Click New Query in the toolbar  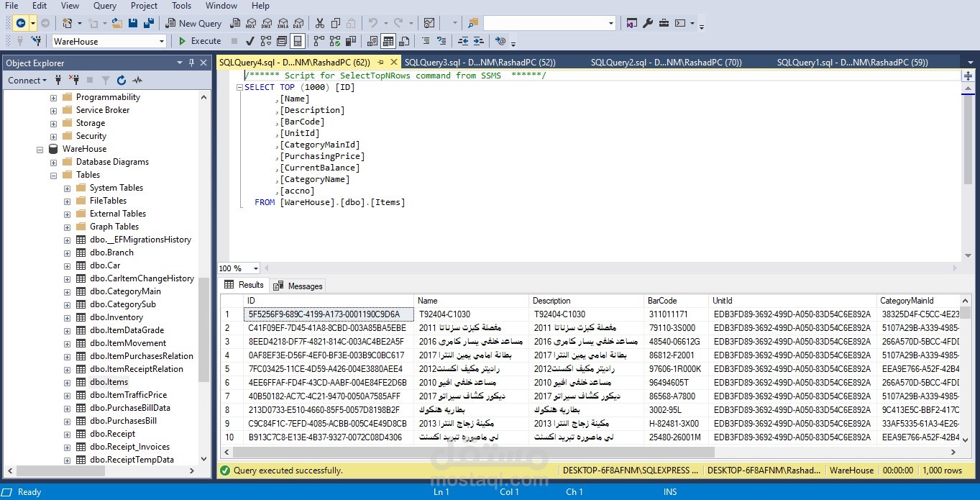pyautogui.click(x=193, y=23)
